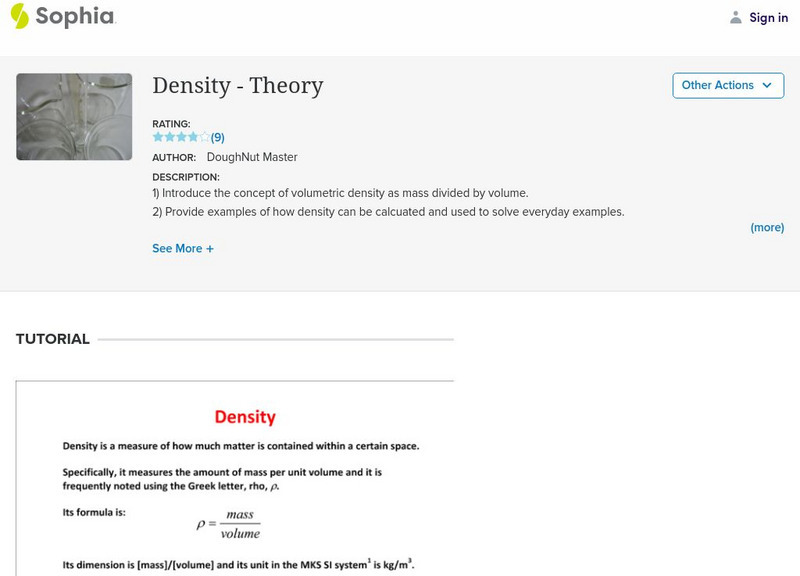The image size is (800, 576).
Task: Click the red Density heading in the tutorial
Action: coord(245,417)
